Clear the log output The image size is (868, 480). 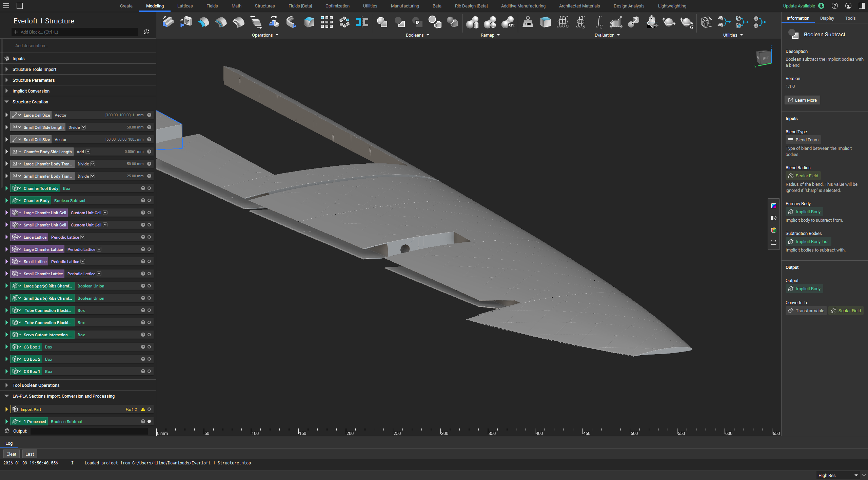pos(11,454)
